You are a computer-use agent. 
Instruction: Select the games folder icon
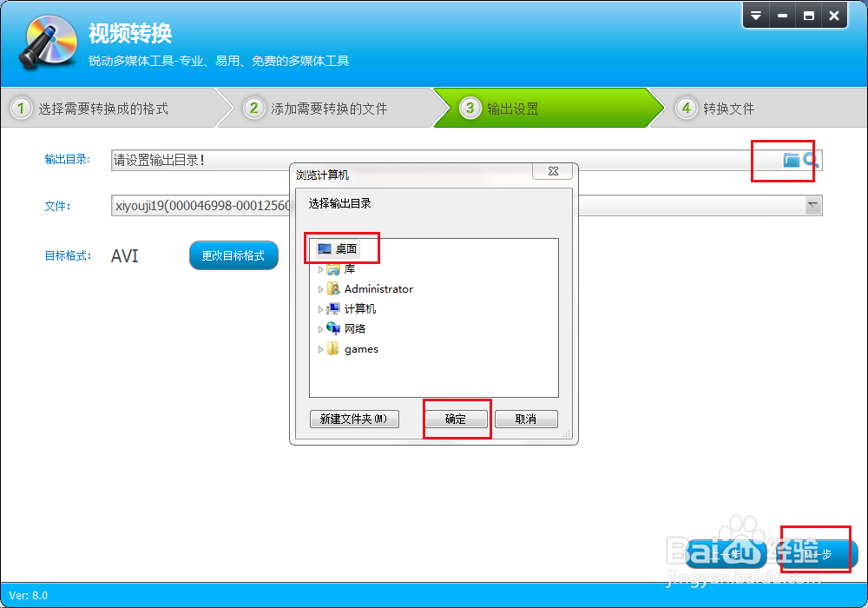point(332,349)
